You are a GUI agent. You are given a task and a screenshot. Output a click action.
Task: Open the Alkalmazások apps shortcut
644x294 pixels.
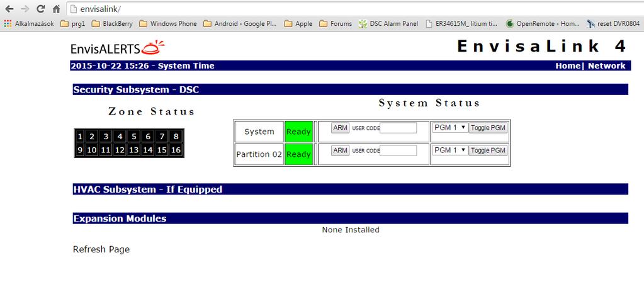coord(29,24)
